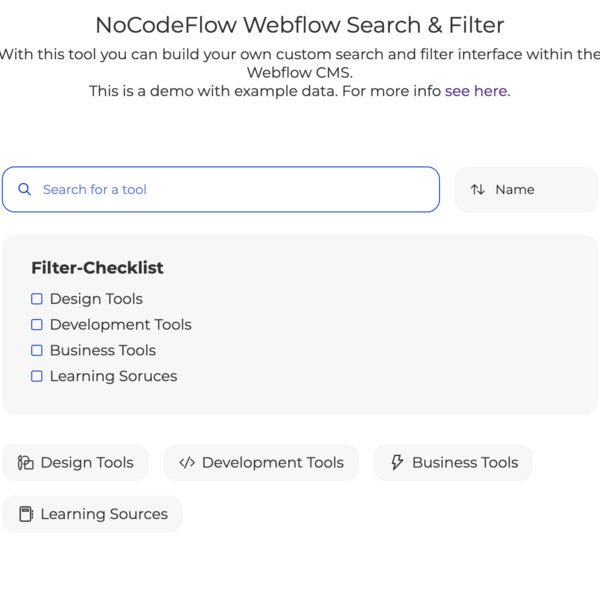Click the Learning Sources notebook icon
The width and height of the screenshot is (600, 600).
[25, 514]
